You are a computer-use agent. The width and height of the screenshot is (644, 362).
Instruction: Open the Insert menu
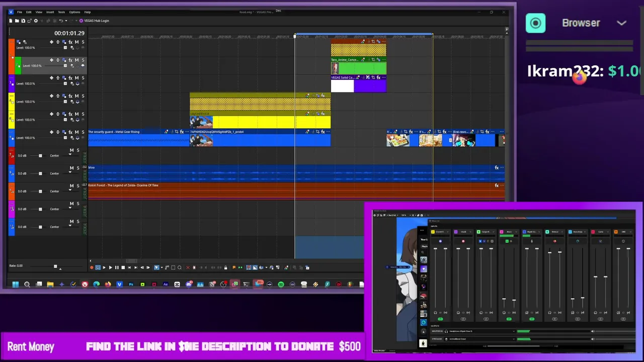50,12
